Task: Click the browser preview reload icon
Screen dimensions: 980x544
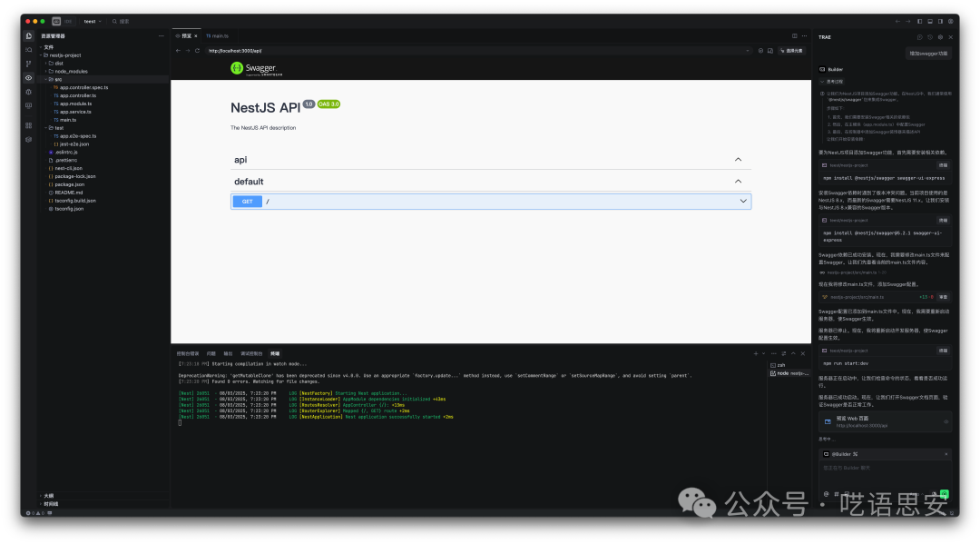Action: [197, 51]
